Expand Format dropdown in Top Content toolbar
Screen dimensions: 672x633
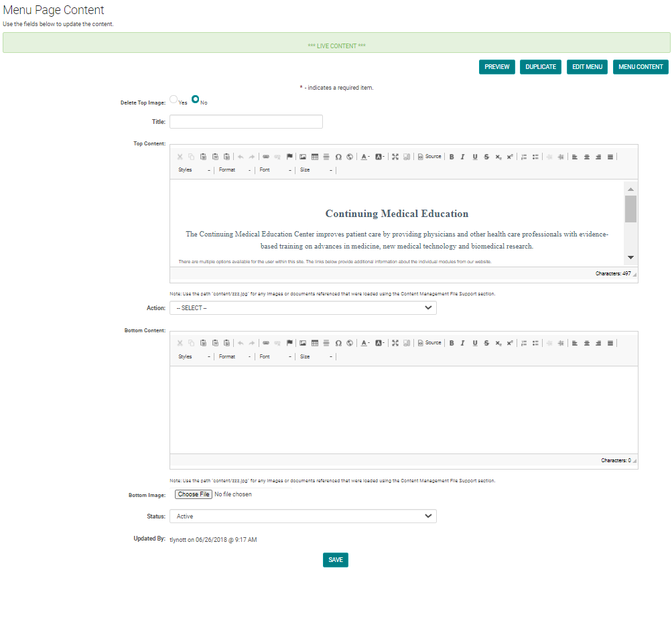click(x=234, y=170)
